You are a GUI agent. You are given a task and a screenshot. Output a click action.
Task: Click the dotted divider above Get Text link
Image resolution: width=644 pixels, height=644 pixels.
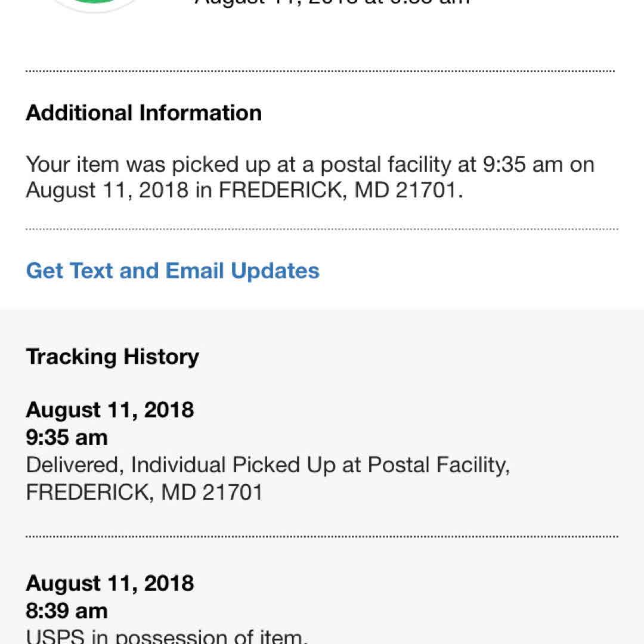coord(322,229)
